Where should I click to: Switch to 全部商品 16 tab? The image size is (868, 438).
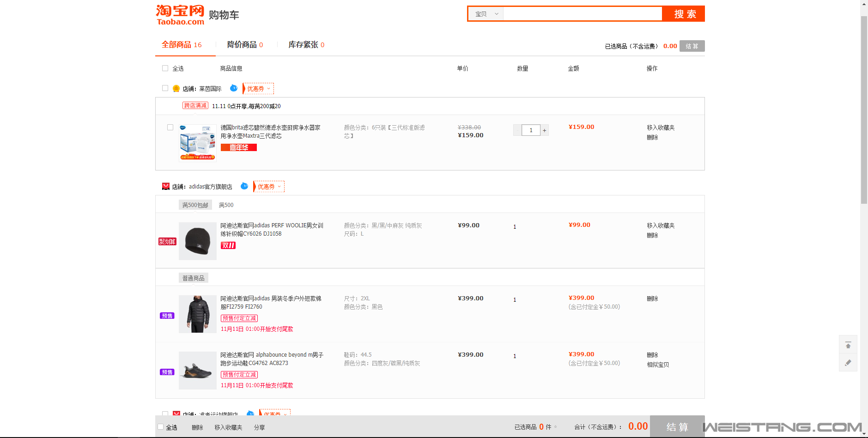[182, 45]
